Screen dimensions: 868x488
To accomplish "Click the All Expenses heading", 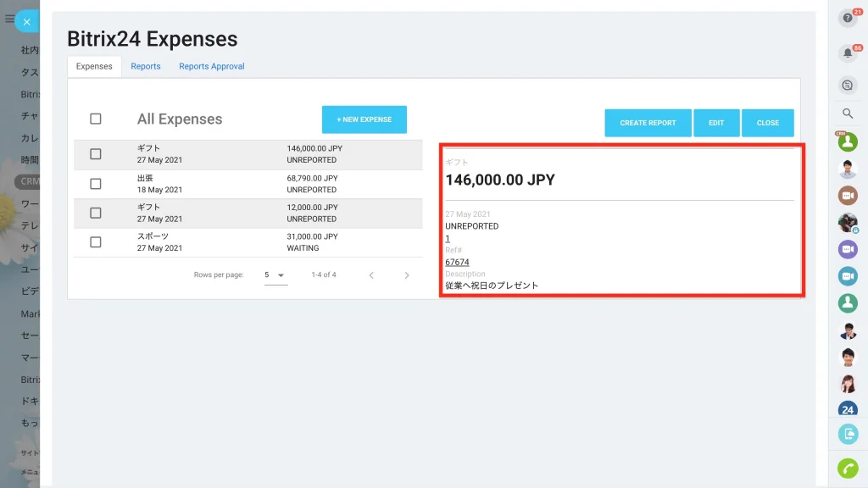I will pos(180,119).
